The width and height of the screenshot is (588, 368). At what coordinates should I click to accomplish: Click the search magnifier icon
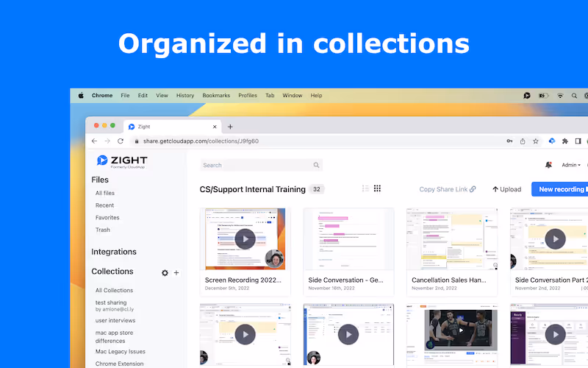(x=316, y=165)
